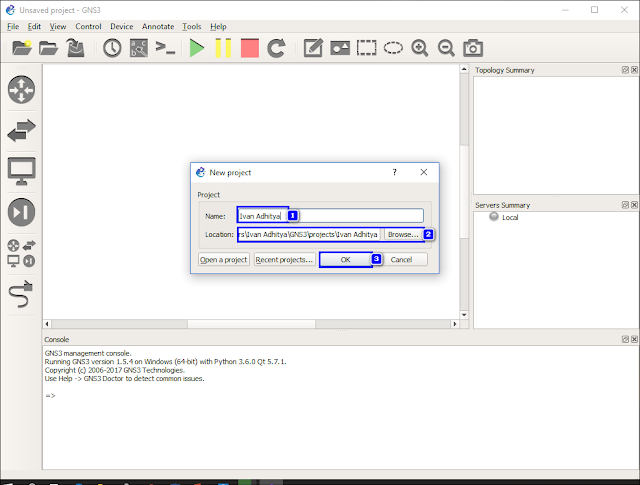
Task: Close the Console panel
Action: (634, 339)
